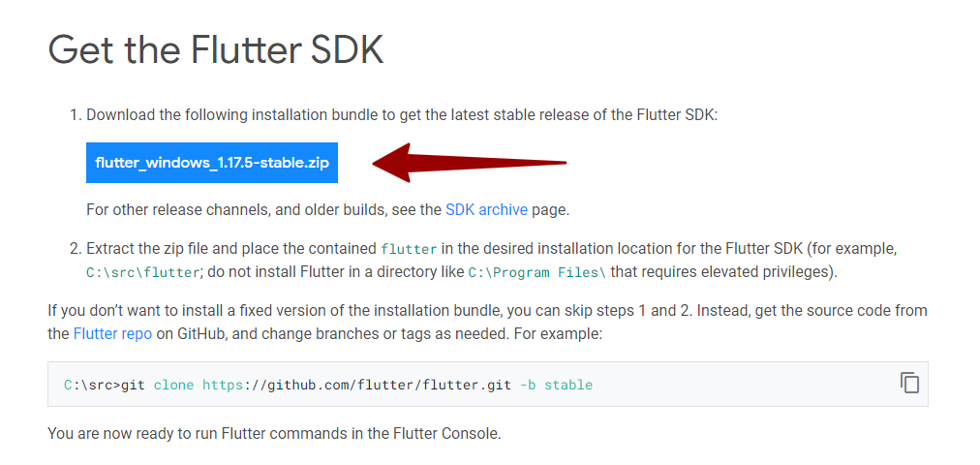Click the word "stable" ending the git command
Image resolution: width=980 pixels, height=465 pixels.
[567, 385]
